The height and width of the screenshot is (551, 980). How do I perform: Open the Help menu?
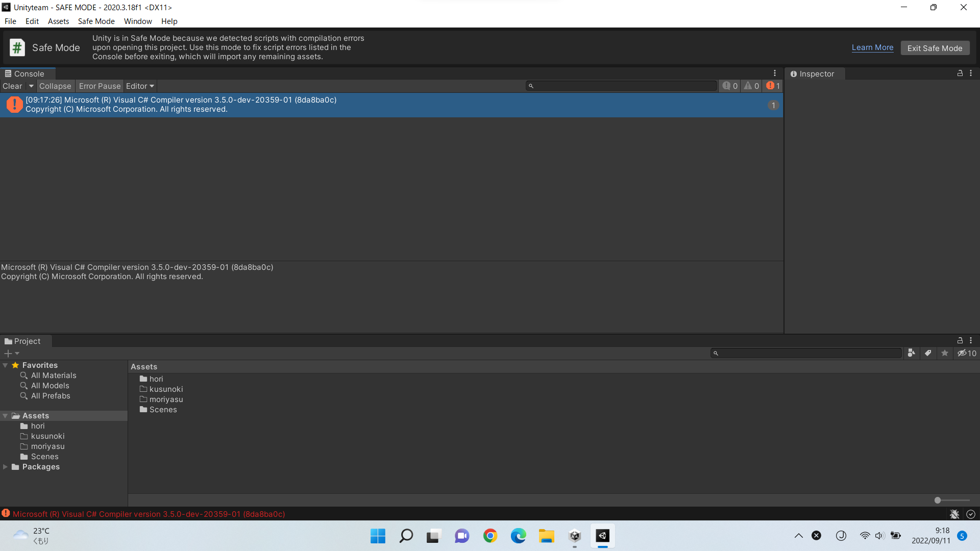(x=169, y=21)
